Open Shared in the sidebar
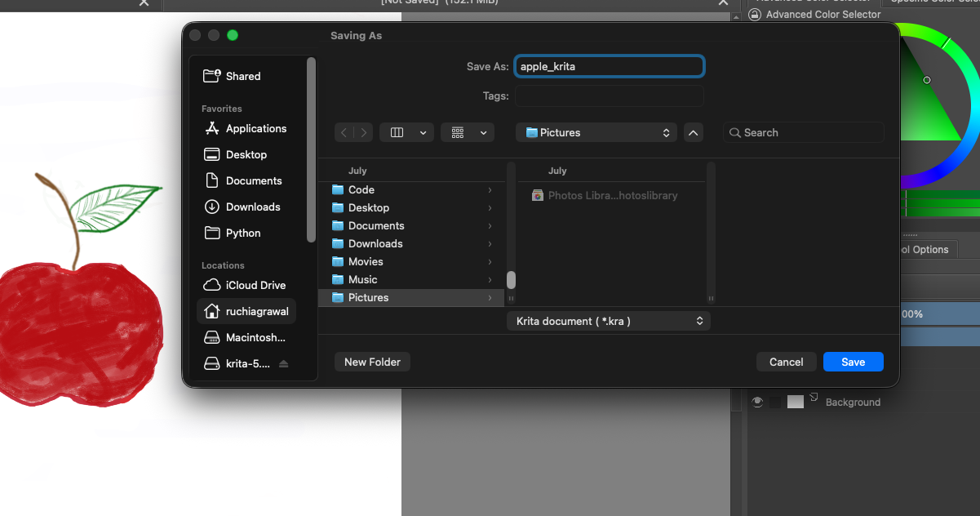Image resolution: width=980 pixels, height=516 pixels. tap(243, 76)
